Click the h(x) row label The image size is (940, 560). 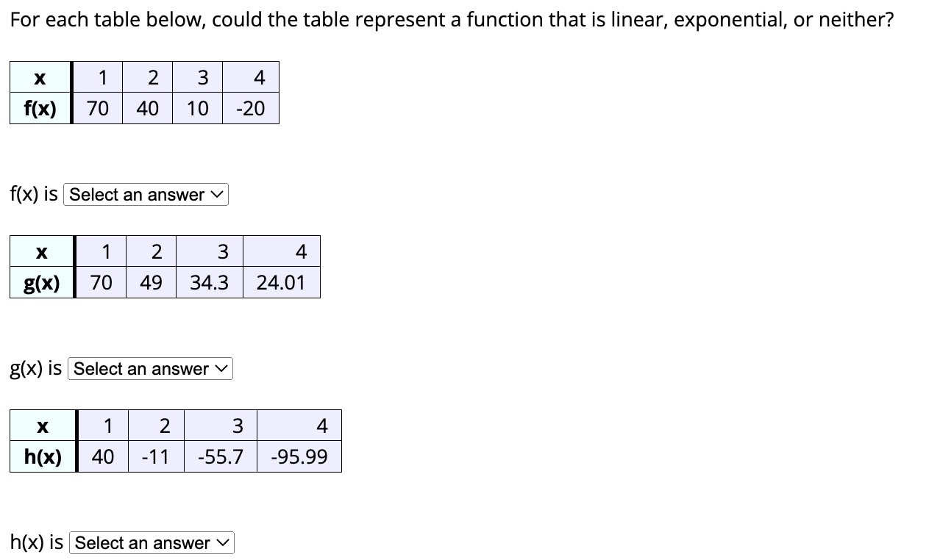(42, 456)
